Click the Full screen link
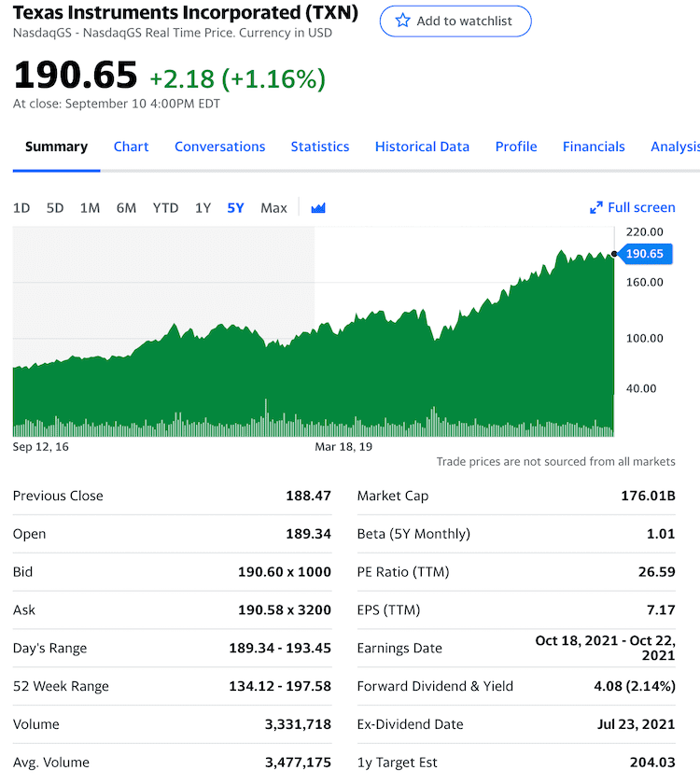The image size is (700, 784). (640, 207)
